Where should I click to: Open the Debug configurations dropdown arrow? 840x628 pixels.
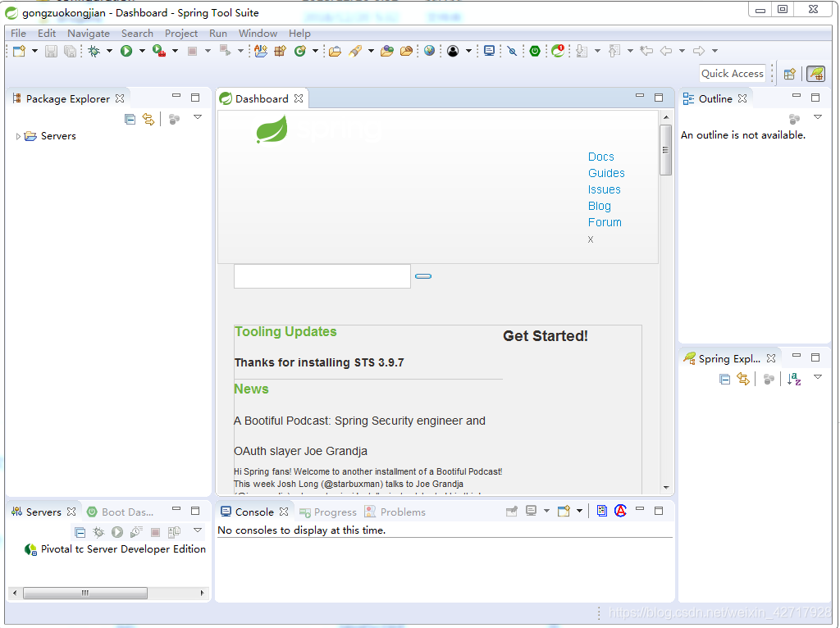(109, 51)
